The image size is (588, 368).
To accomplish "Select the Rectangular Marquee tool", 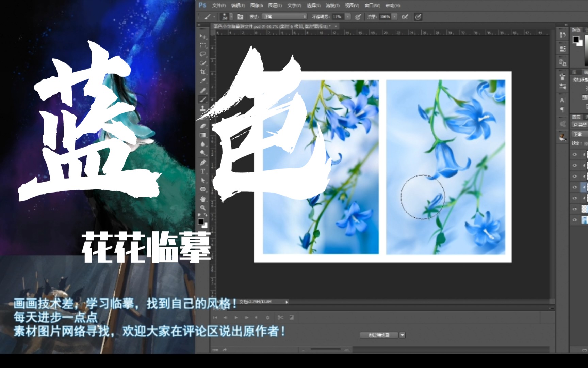I will pos(203,45).
